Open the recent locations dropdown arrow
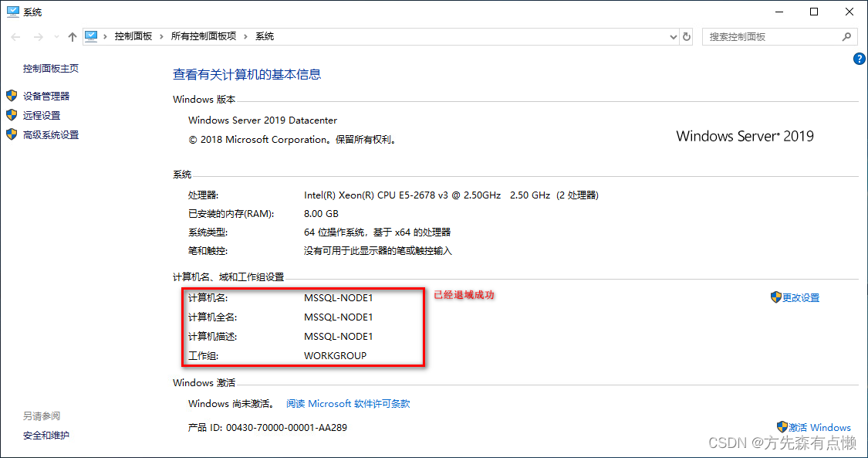Screen dimensions: 868x458 [x=56, y=37]
